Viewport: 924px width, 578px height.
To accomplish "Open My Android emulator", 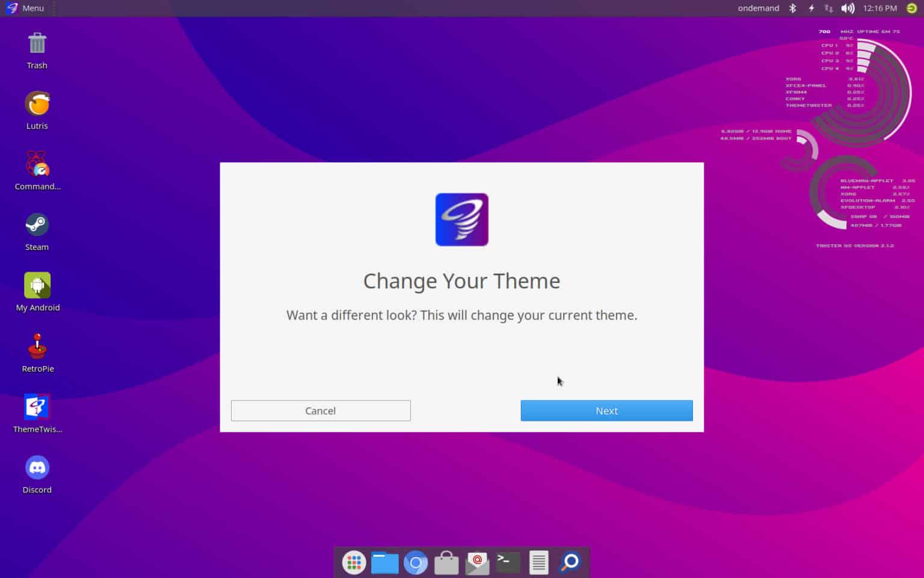I will coord(37,284).
